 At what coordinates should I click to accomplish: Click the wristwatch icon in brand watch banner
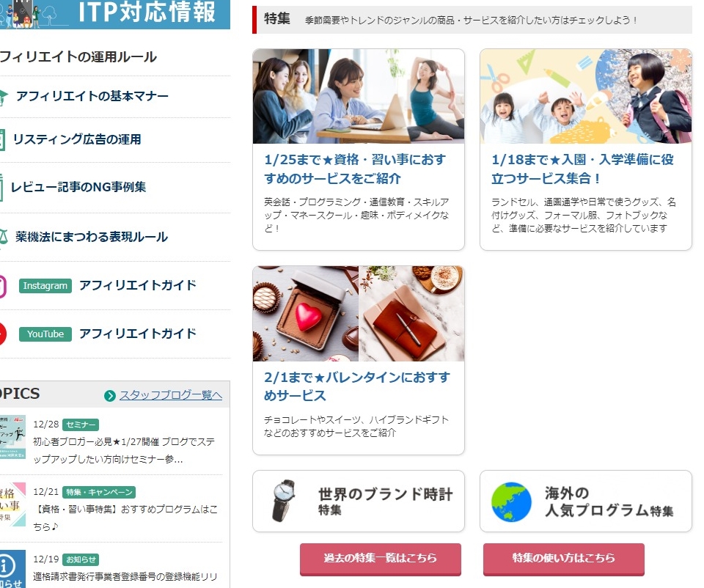(285, 501)
